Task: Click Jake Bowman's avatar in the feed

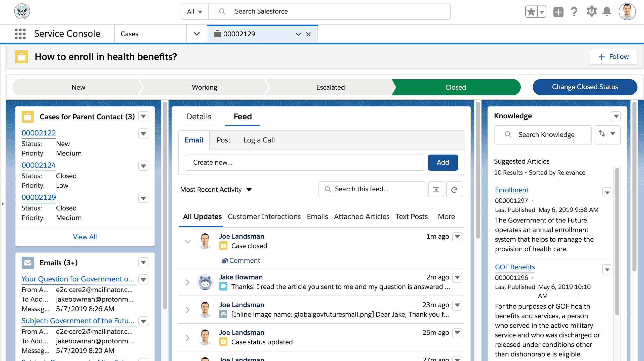Action: click(x=205, y=282)
